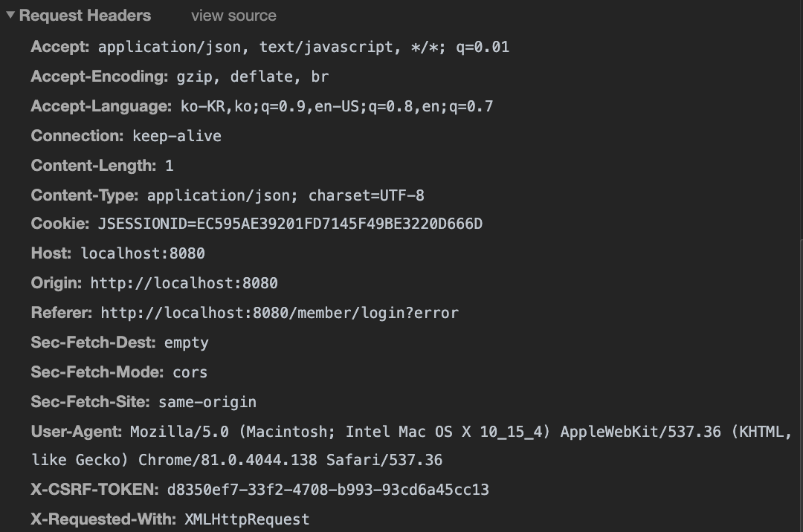Click the X-CSRF-TOKEN token value

pyautogui.click(x=324, y=490)
